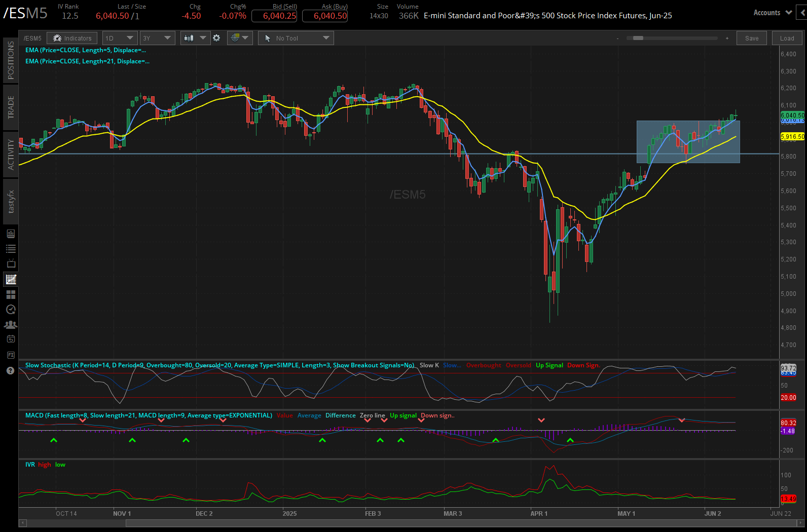
Task: Open the chart style dropdown arrow
Action: click(203, 38)
